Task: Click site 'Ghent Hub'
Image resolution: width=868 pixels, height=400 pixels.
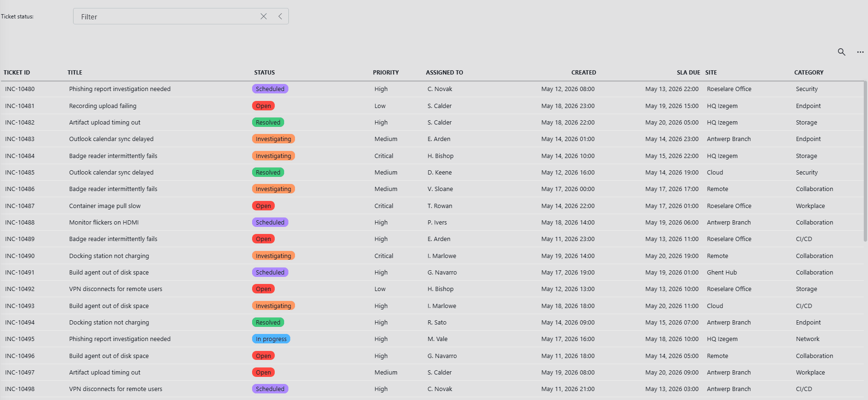Action: pyautogui.click(x=722, y=273)
